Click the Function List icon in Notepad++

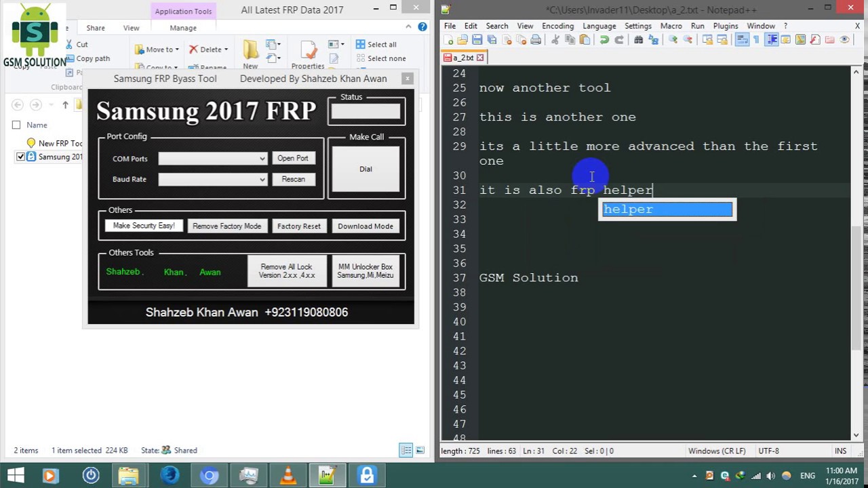coord(816,40)
